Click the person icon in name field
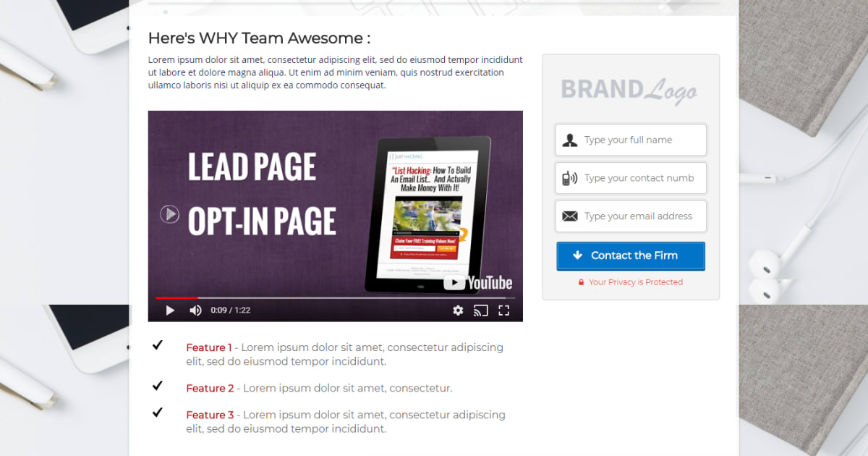This screenshot has width=868, height=456. coord(570,140)
